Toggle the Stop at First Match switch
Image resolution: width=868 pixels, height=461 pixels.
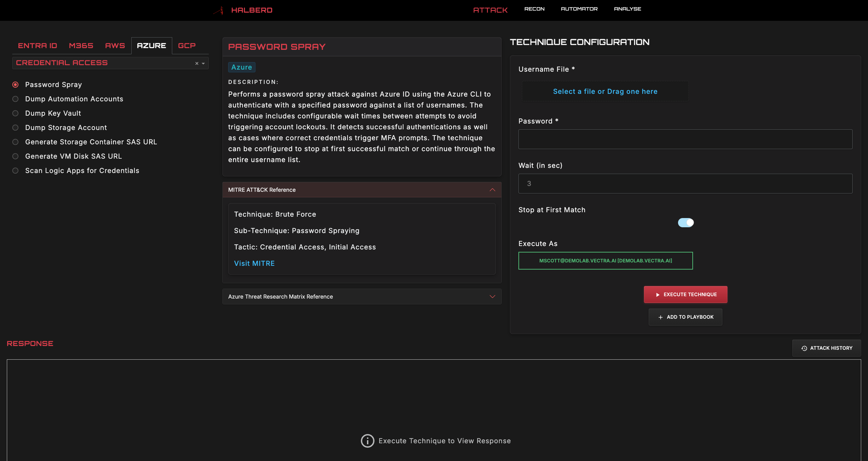click(x=686, y=222)
